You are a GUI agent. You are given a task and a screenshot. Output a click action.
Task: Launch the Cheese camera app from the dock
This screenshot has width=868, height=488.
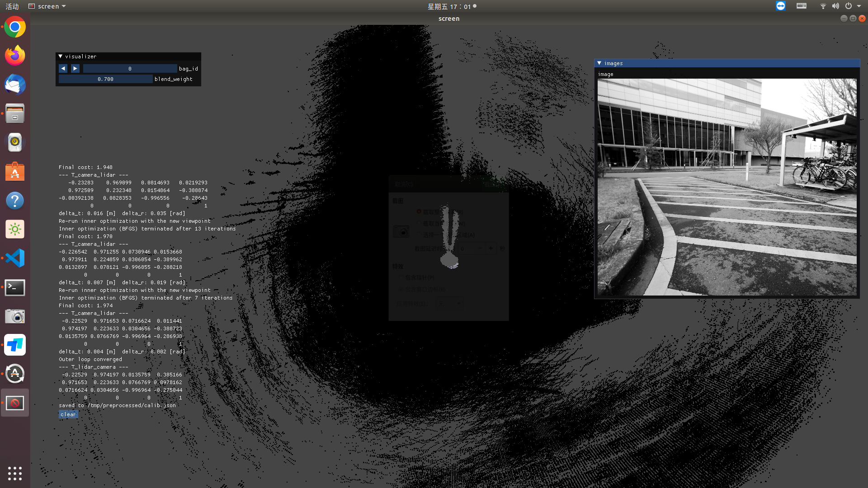click(14, 316)
